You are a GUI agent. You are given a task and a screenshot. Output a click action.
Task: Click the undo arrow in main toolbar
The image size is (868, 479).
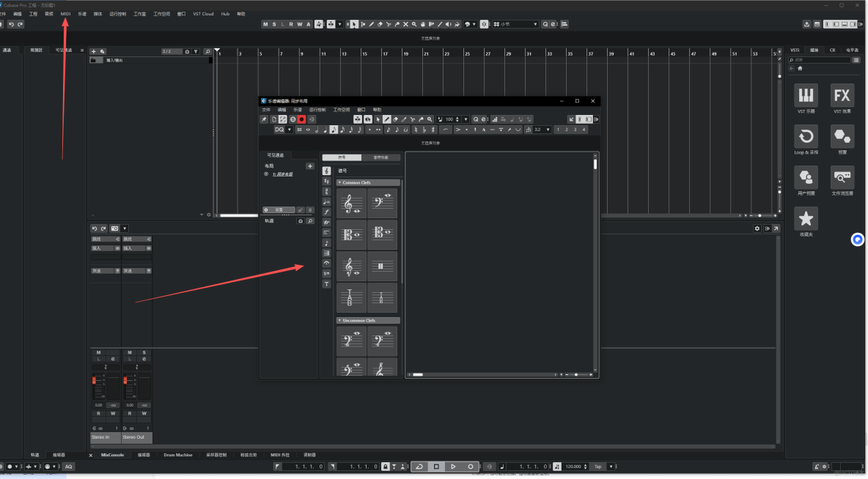11,24
